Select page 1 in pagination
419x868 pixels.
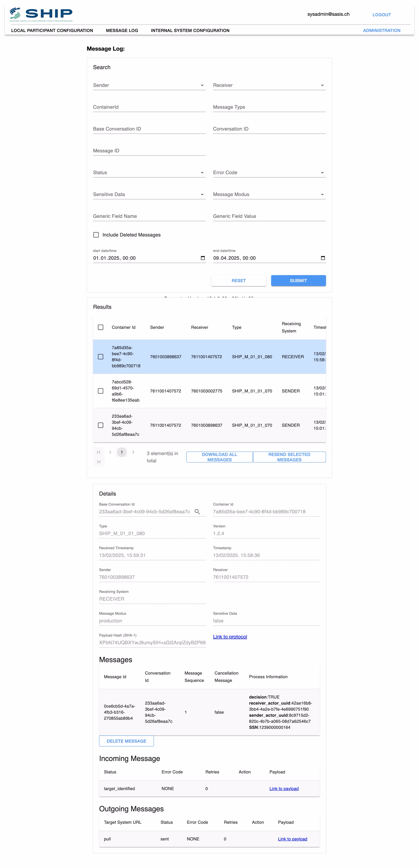point(122,452)
